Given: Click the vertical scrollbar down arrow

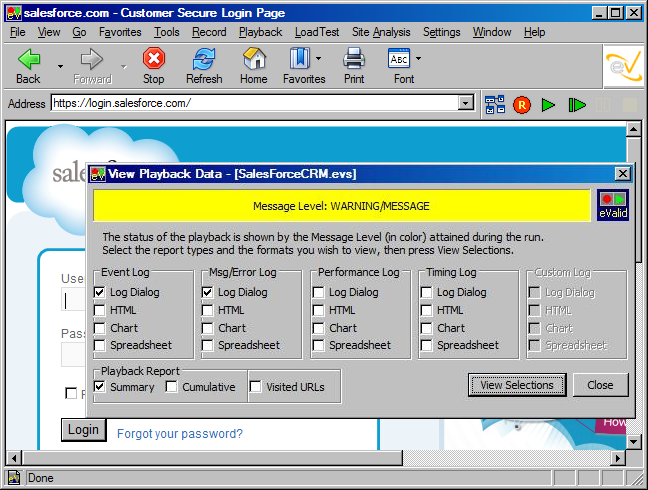Looking at the screenshot, I should [633, 442].
